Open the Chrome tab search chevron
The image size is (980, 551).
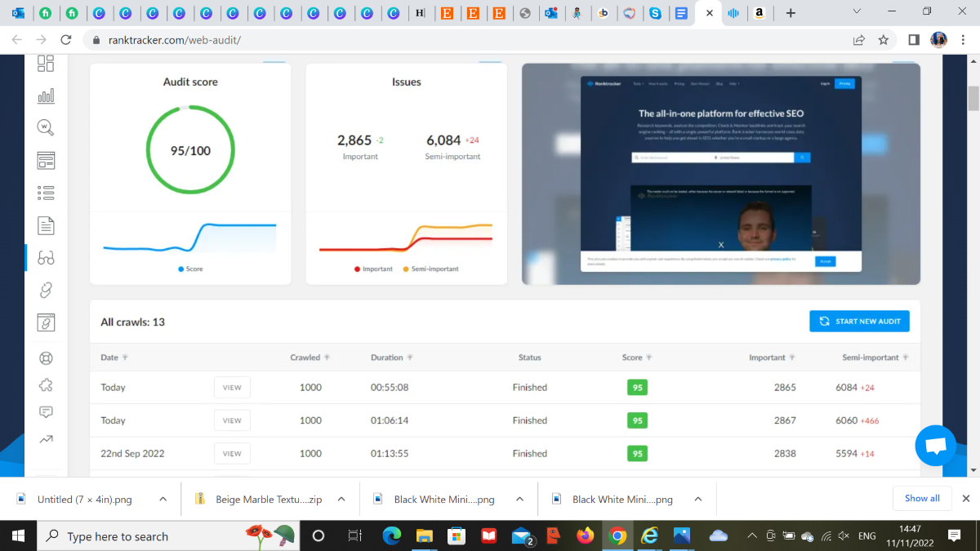856,12
